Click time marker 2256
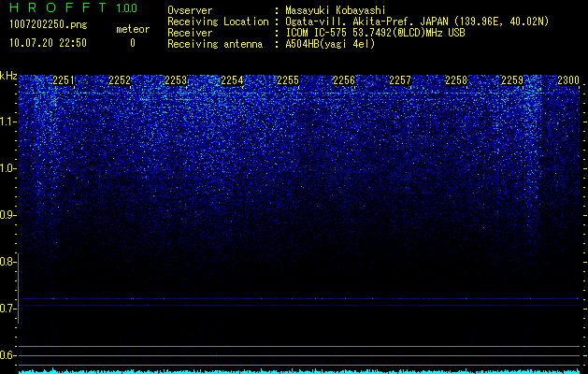 pos(344,80)
